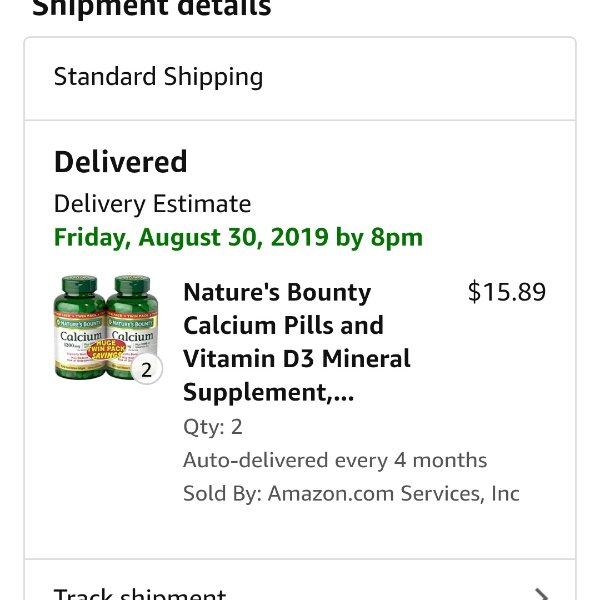This screenshot has width=600, height=600.
Task: Click the Calcium Pills and title line
Action: (x=283, y=326)
